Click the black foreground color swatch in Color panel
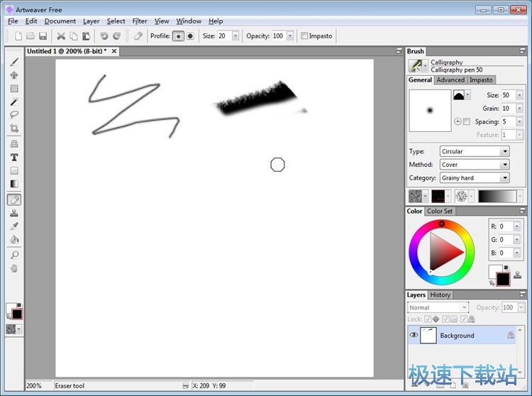 coord(503,280)
